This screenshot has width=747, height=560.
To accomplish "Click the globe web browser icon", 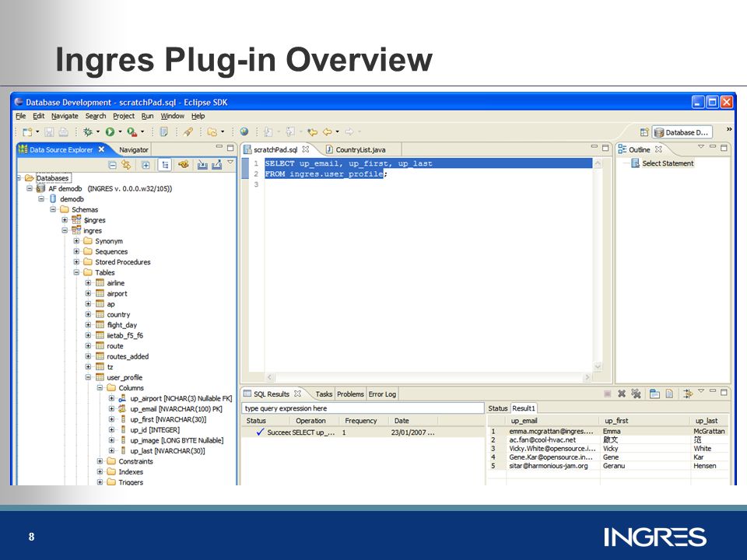I will point(244,132).
